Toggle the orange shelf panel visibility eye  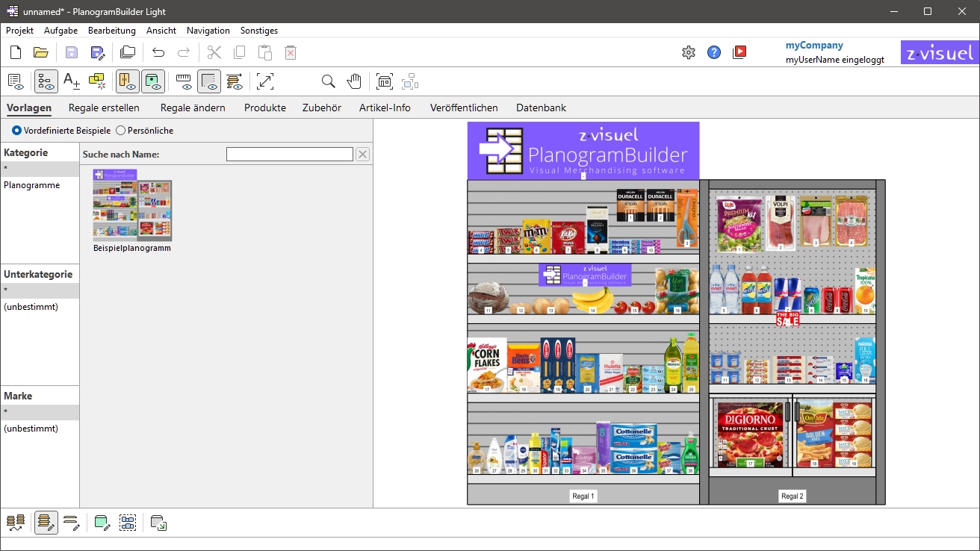point(128,81)
